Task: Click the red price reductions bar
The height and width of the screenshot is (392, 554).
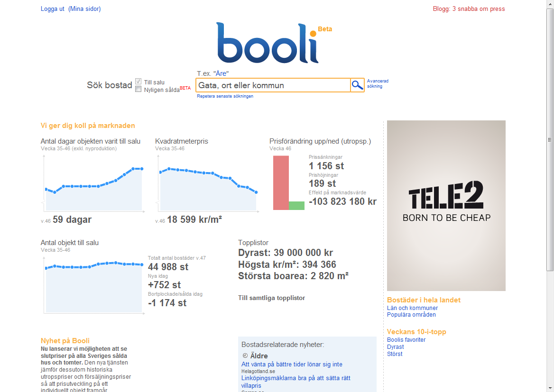Action: tap(281, 183)
